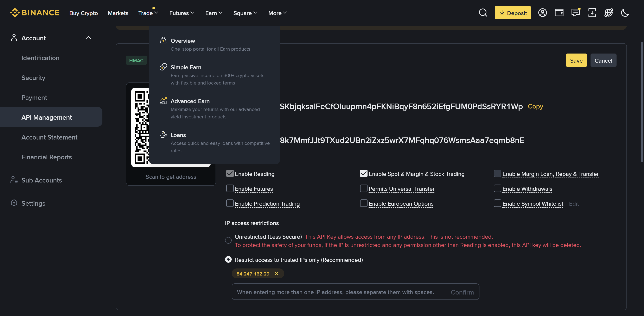This screenshot has width=644, height=316.
Task: Check Enable Margin Loan, Repay & Transfer
Action: coord(497,173)
